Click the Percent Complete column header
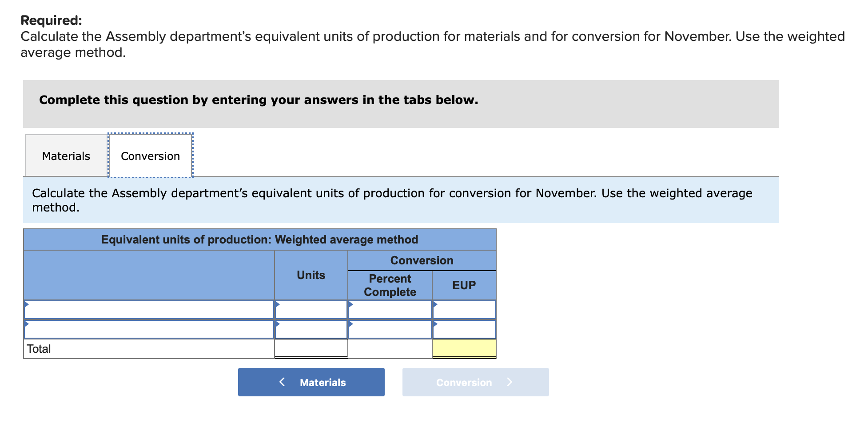The image size is (868, 423). coord(390,285)
